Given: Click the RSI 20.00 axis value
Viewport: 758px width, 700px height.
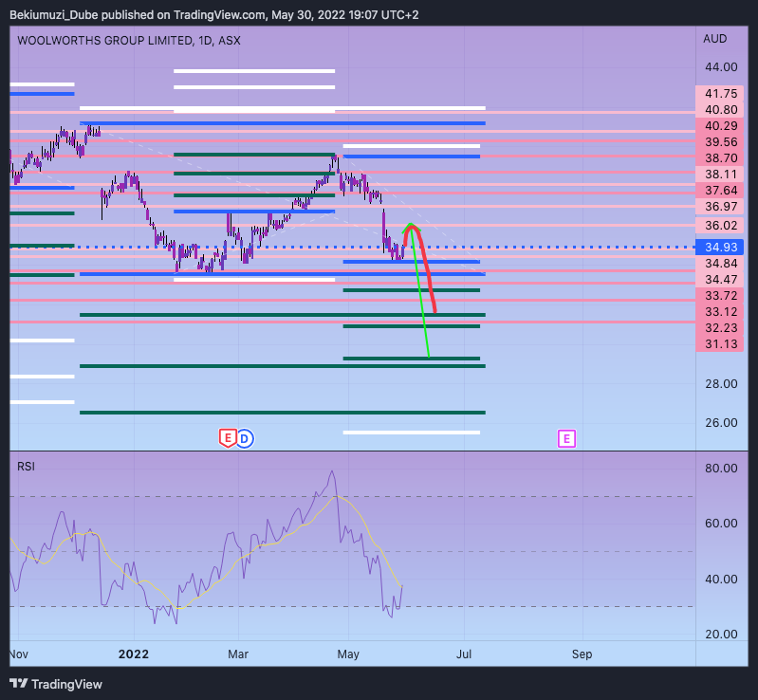Looking at the screenshot, I should pyautogui.click(x=721, y=635).
